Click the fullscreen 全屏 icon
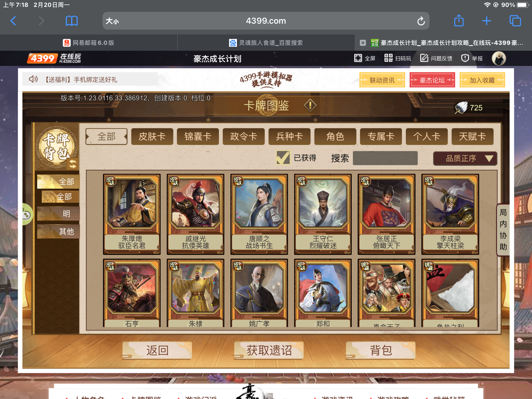This screenshot has width=532, height=399. (358, 58)
